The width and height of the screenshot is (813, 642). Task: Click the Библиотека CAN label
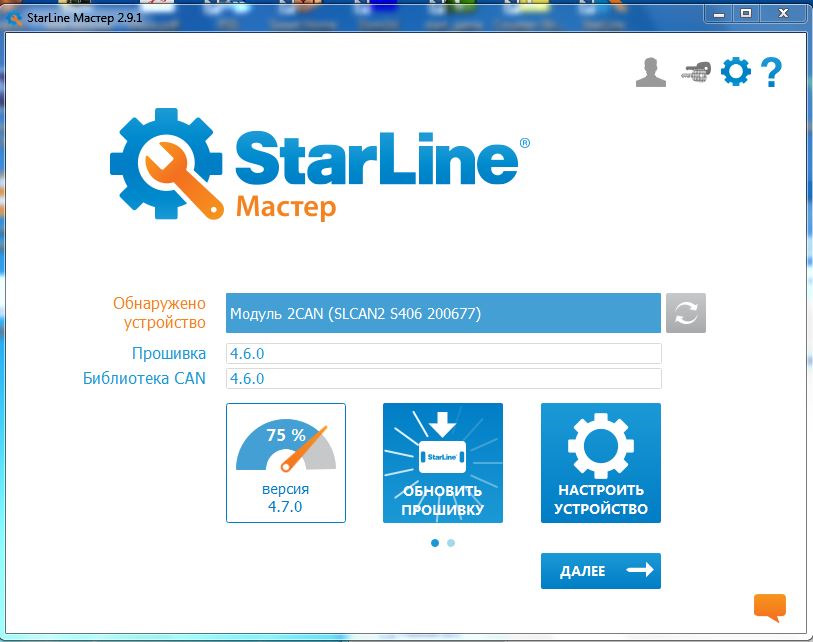144,378
